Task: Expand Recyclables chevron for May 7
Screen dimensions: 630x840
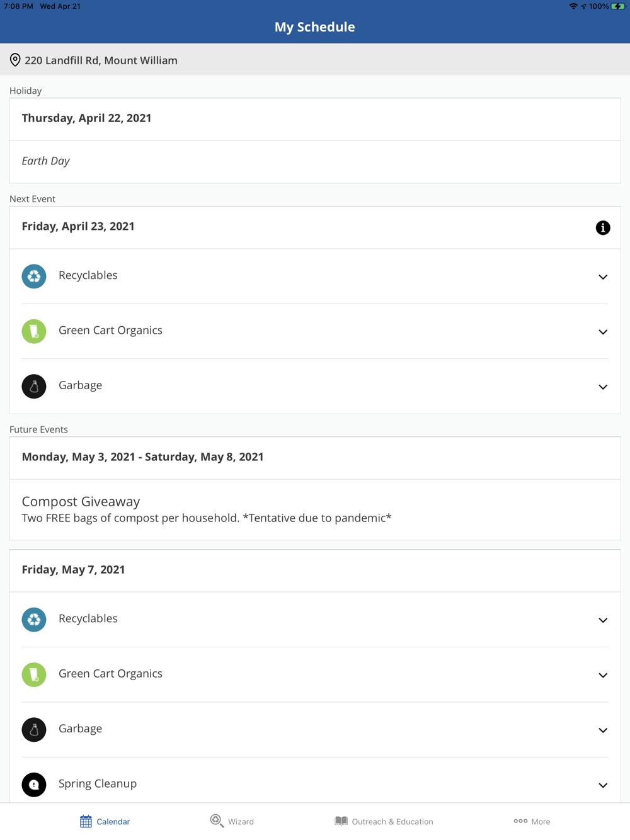Action: 602,620
